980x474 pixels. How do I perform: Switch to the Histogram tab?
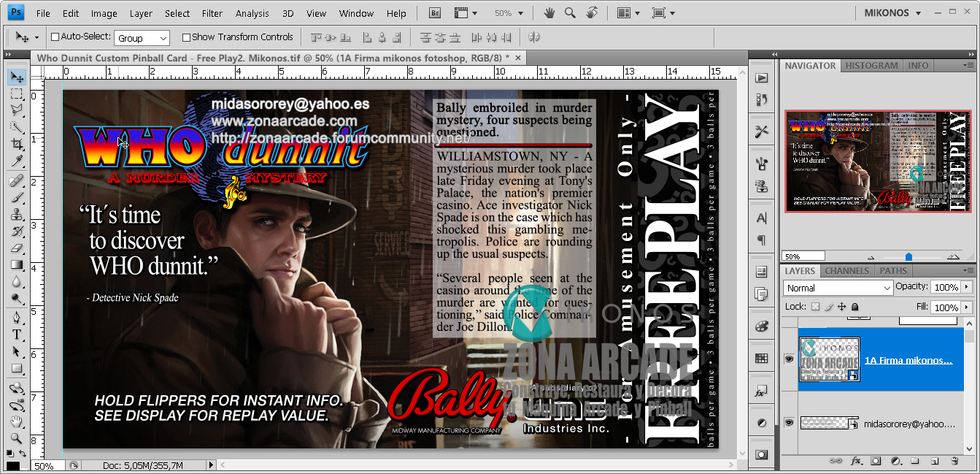tap(872, 66)
